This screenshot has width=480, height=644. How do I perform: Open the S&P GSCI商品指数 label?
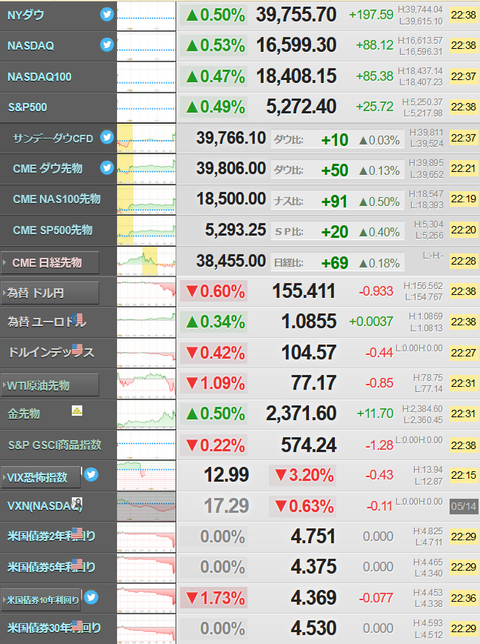click(55, 445)
